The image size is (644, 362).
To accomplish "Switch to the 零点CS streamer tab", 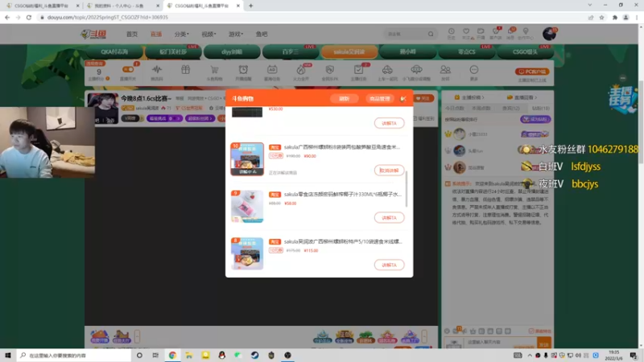I will click(467, 52).
